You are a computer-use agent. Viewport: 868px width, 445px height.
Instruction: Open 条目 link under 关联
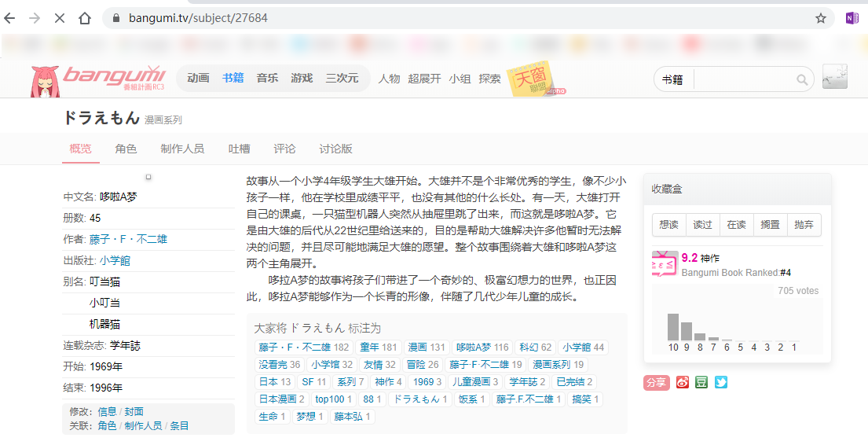tap(179, 425)
